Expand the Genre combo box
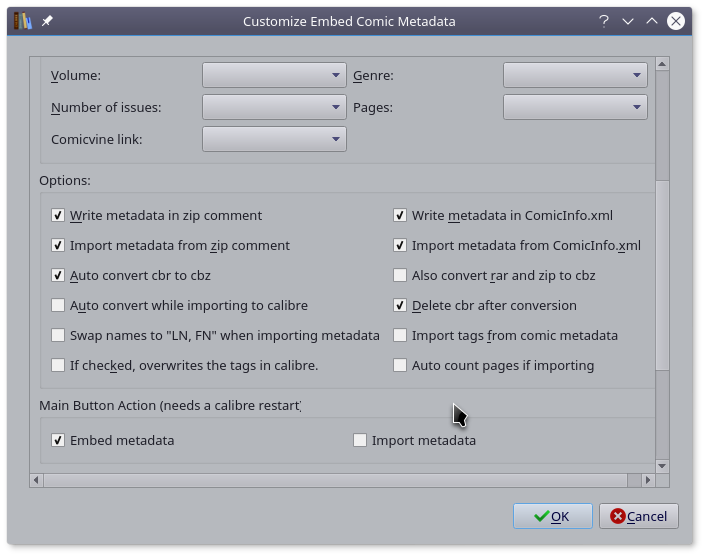This screenshot has height=557, width=705. point(575,75)
